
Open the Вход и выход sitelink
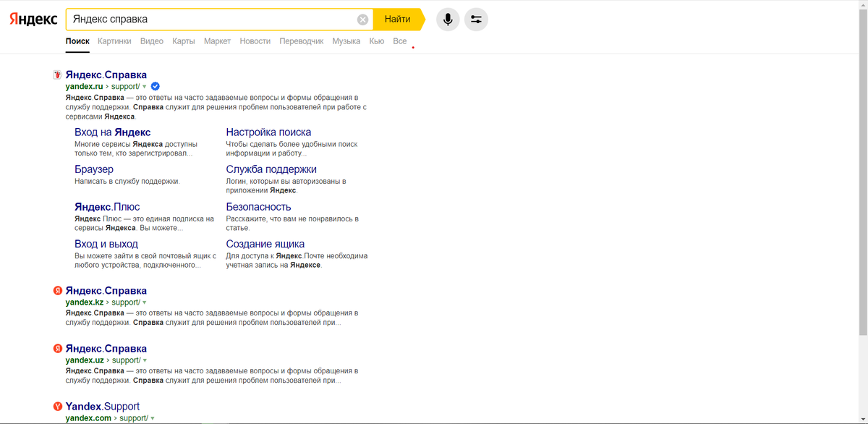[106, 244]
